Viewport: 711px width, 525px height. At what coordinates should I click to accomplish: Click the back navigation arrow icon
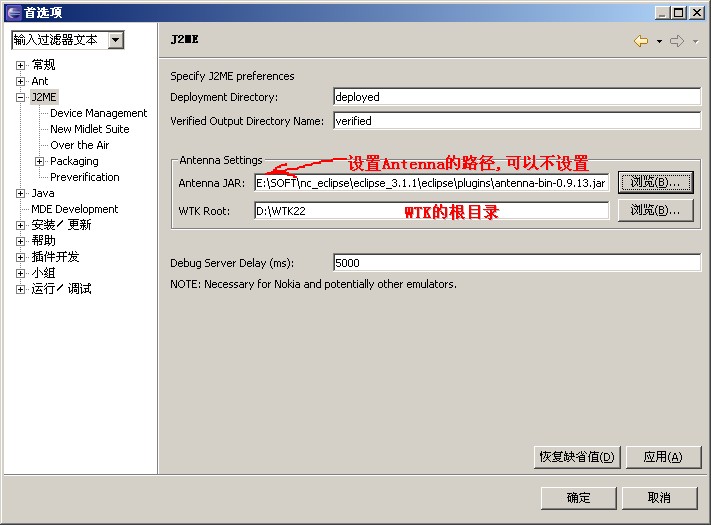click(x=641, y=41)
